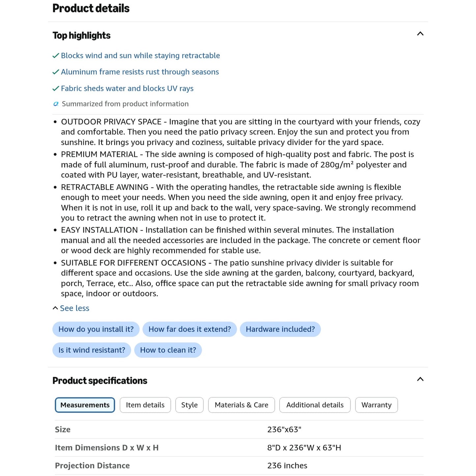Viewport: 476px width, 476px height.
Task: Open the Warranty tab
Action: (377, 405)
